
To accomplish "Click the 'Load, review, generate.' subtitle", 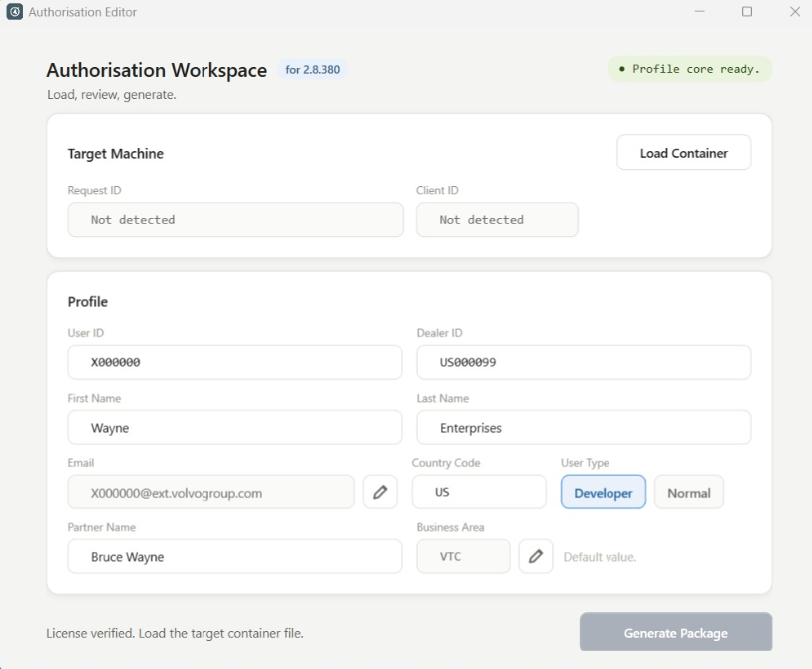I will click(112, 94).
